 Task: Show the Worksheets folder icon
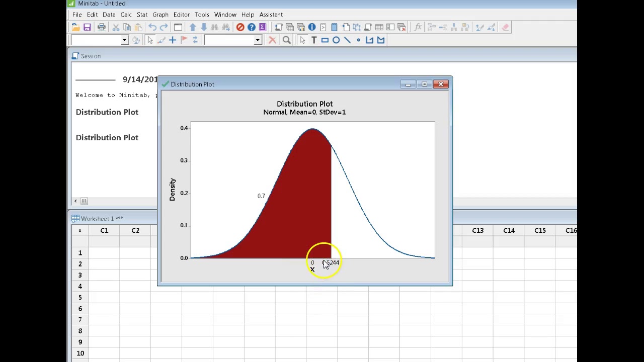pos(290,27)
